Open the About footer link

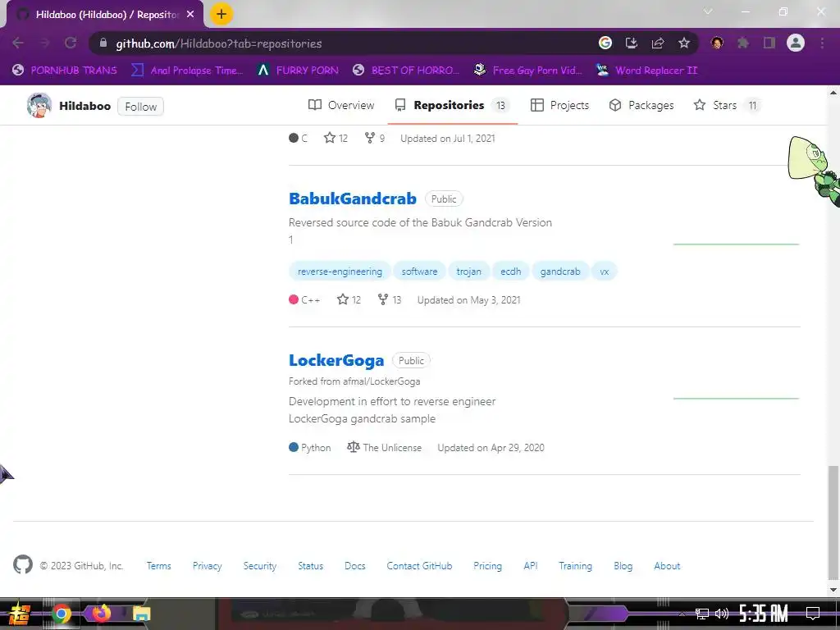click(x=667, y=566)
